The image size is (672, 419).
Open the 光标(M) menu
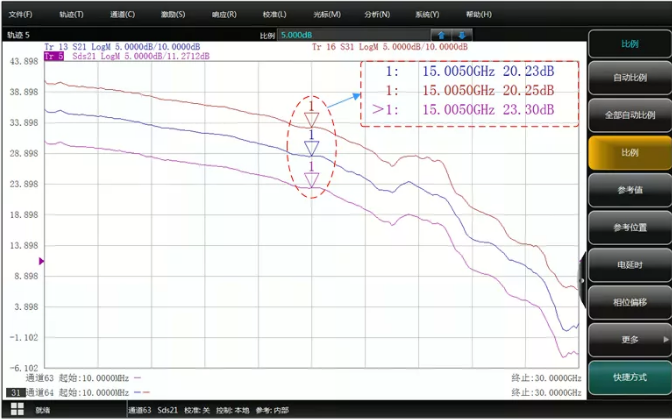pos(327,14)
